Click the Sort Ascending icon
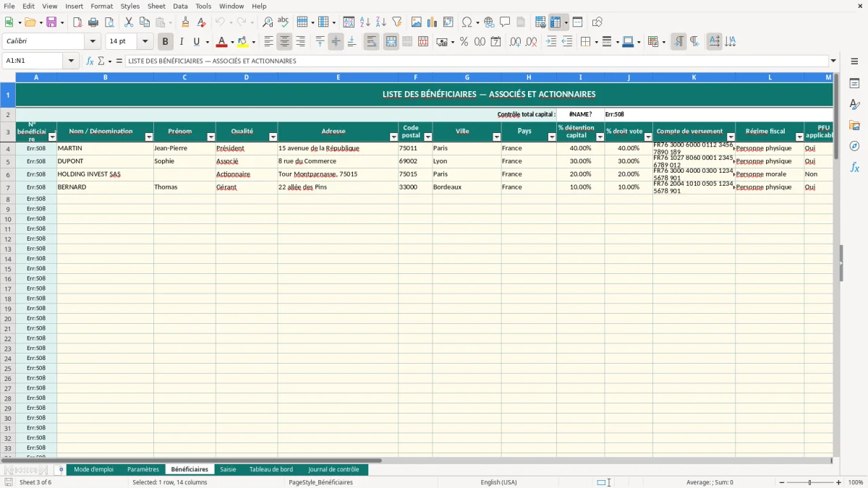The width and height of the screenshot is (868, 488). point(365,22)
